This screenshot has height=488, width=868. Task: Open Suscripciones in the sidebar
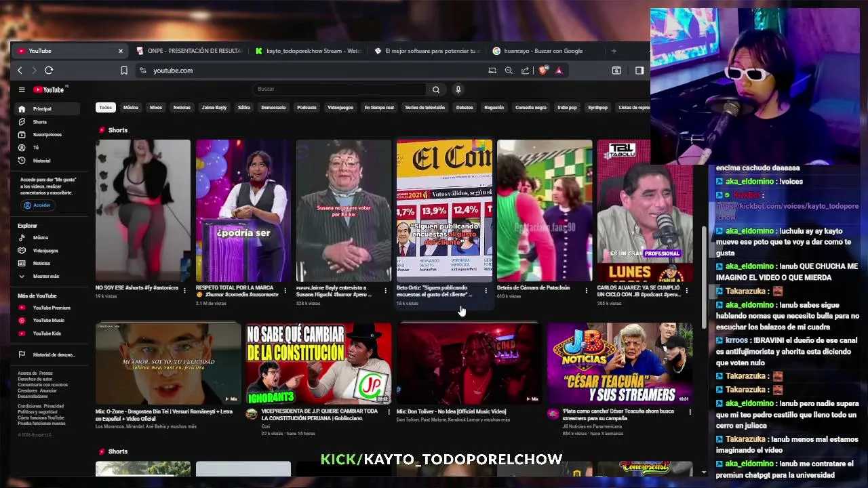[47, 134]
